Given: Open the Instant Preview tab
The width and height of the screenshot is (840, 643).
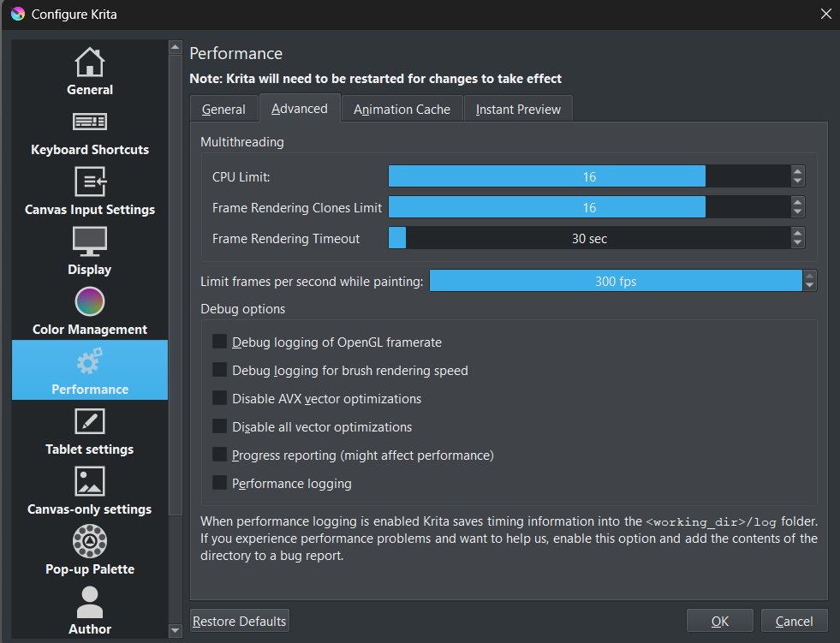Looking at the screenshot, I should tap(518, 110).
